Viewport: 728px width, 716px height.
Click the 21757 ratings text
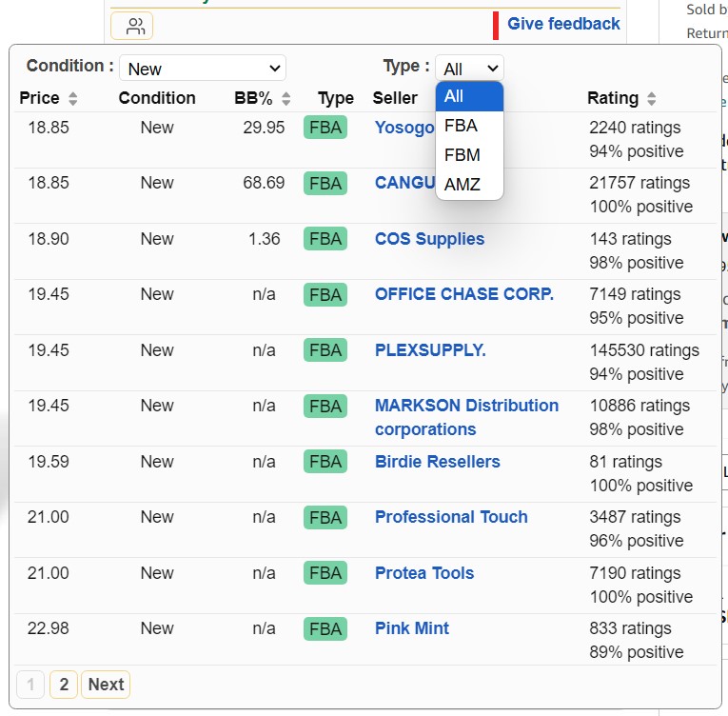point(639,183)
